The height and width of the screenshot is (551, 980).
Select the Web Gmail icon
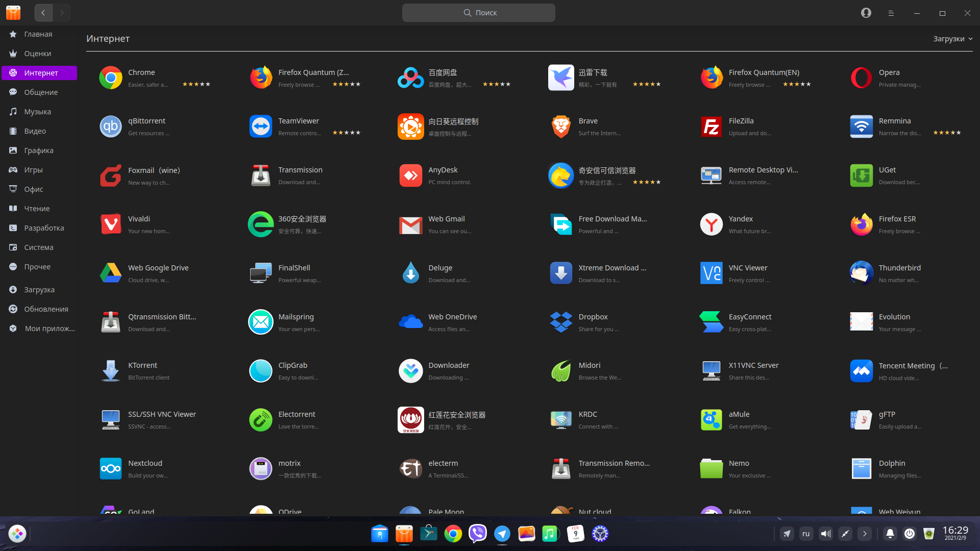click(411, 224)
